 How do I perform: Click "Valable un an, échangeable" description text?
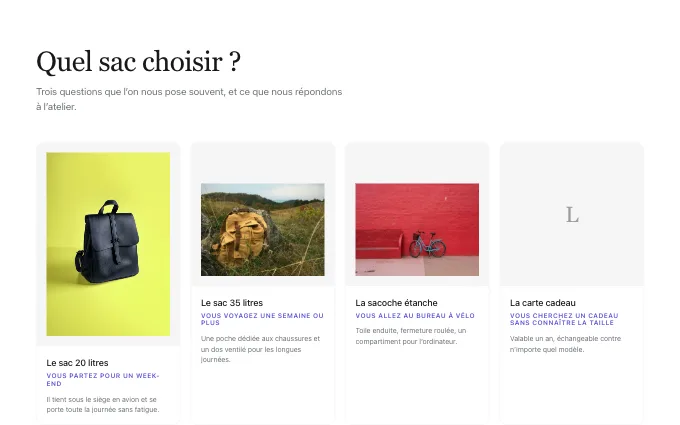565,344
